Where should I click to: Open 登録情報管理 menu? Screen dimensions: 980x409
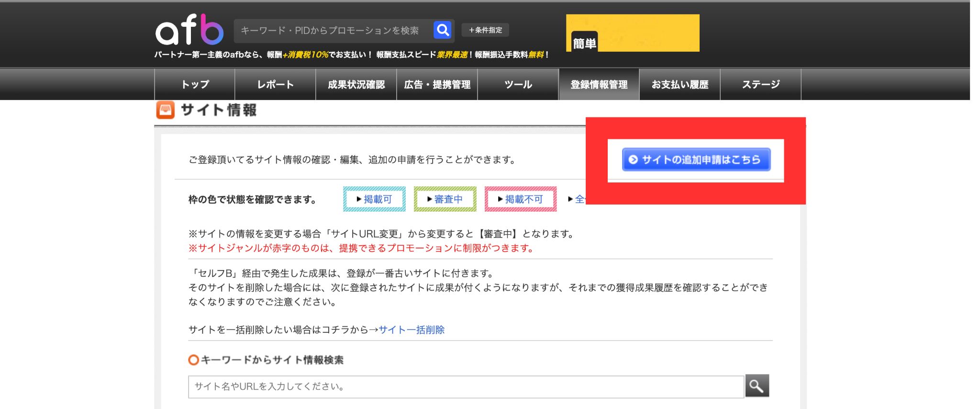(x=599, y=84)
